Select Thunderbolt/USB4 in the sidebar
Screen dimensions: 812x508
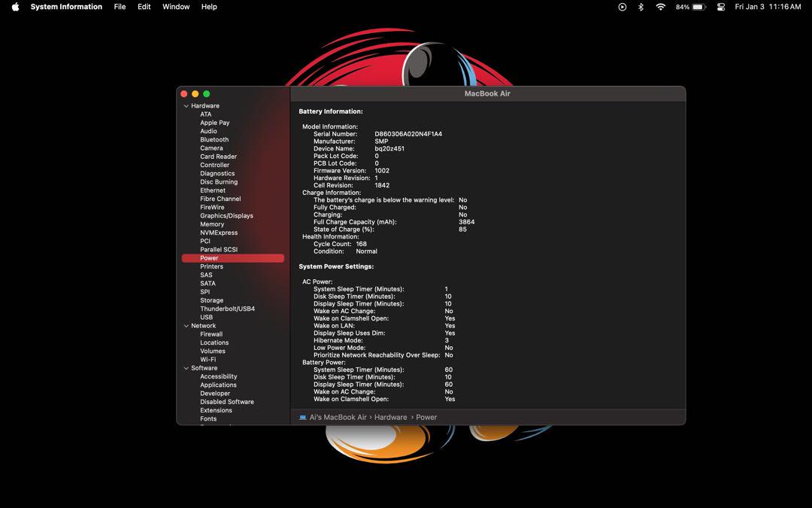pyautogui.click(x=228, y=309)
